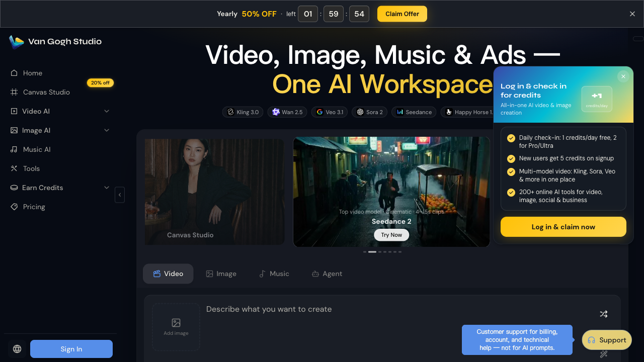Click the Claim Offer button
644x362 pixels.
[402, 14]
